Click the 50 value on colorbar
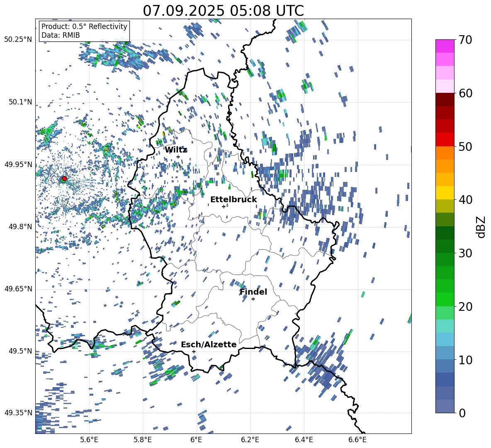Image resolution: width=491 pixels, height=448 pixels. point(465,146)
